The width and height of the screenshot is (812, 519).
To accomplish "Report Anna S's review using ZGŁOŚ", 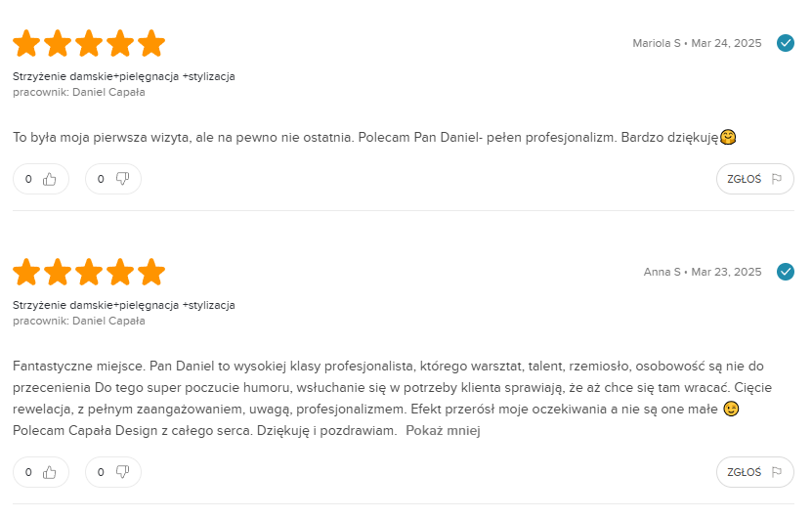I will (754, 472).
